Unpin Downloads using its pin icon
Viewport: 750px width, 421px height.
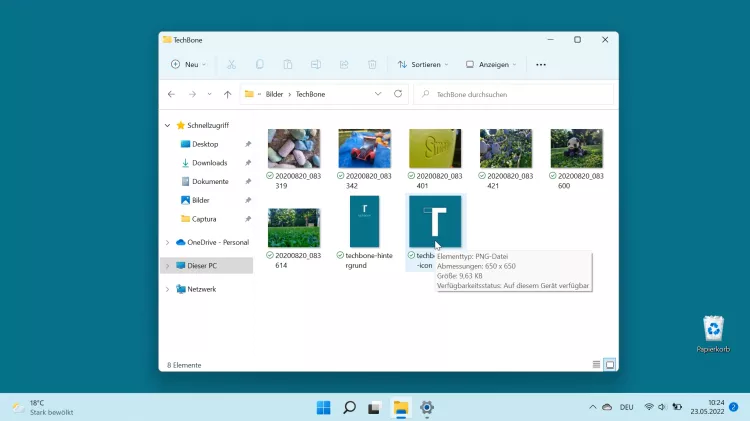[248, 163]
